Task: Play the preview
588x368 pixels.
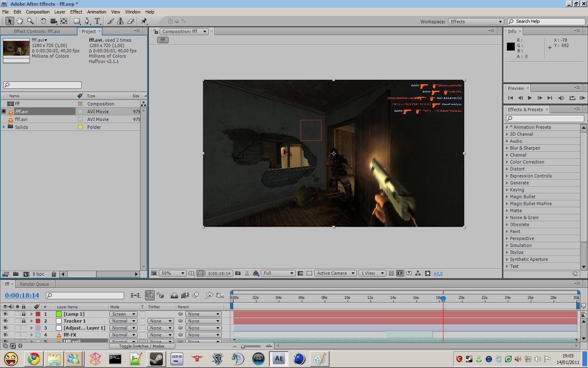Action: pos(530,98)
